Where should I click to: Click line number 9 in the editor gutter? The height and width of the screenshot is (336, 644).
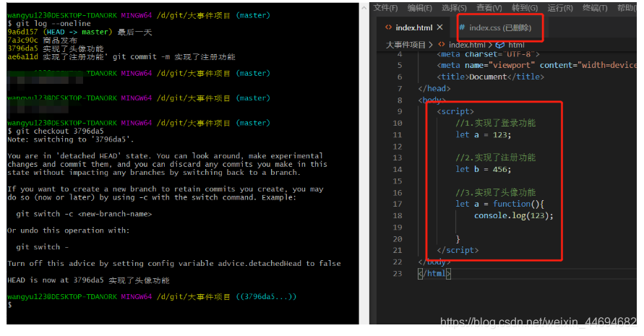400,111
